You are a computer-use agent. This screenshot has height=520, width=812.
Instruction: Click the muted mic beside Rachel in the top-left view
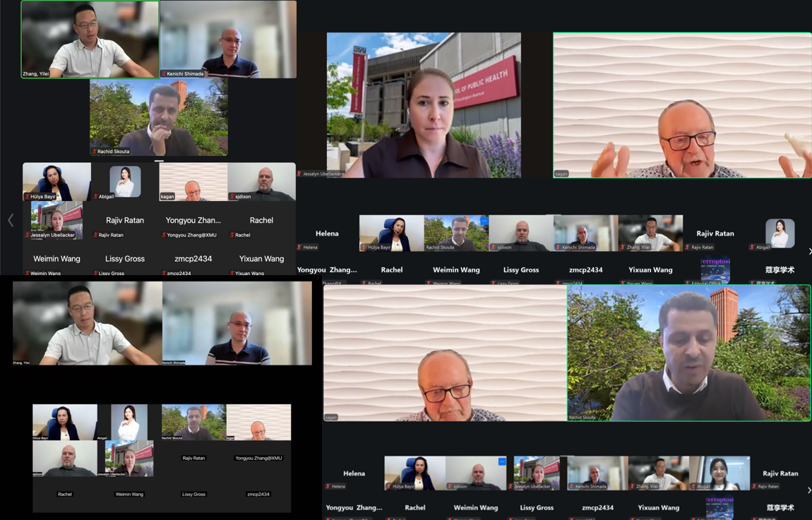pos(232,235)
